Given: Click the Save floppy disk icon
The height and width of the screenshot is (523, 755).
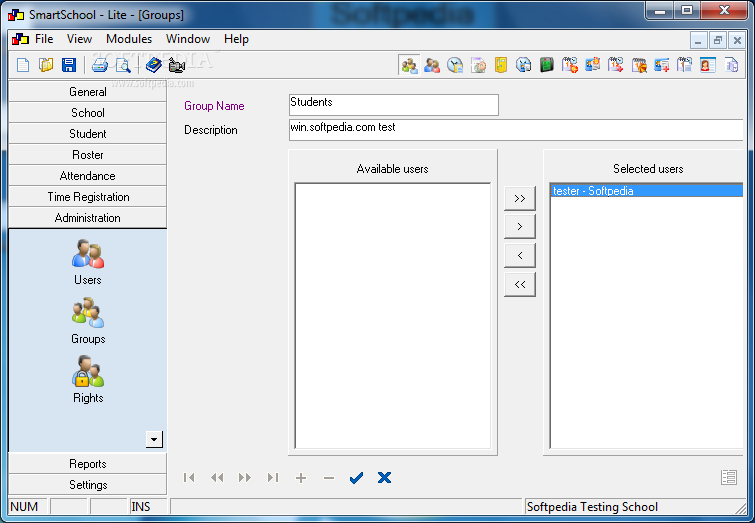Looking at the screenshot, I should pyautogui.click(x=69, y=65).
